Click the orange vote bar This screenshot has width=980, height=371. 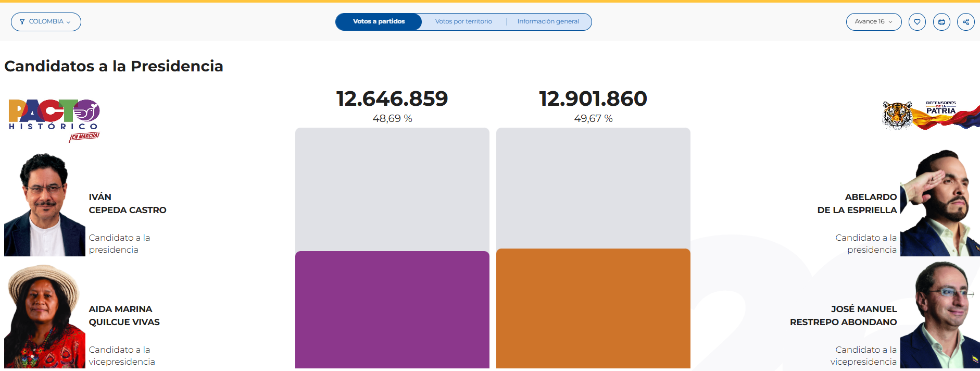[593, 308]
